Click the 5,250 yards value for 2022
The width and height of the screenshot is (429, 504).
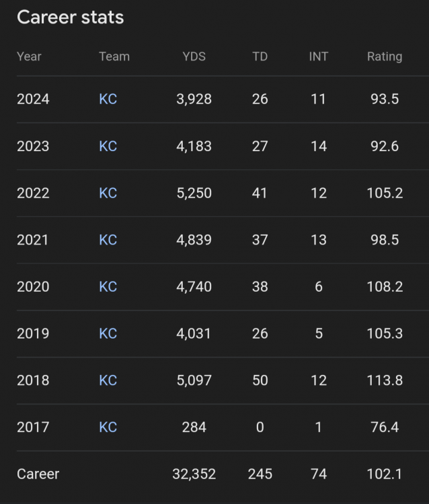pyautogui.click(x=194, y=194)
